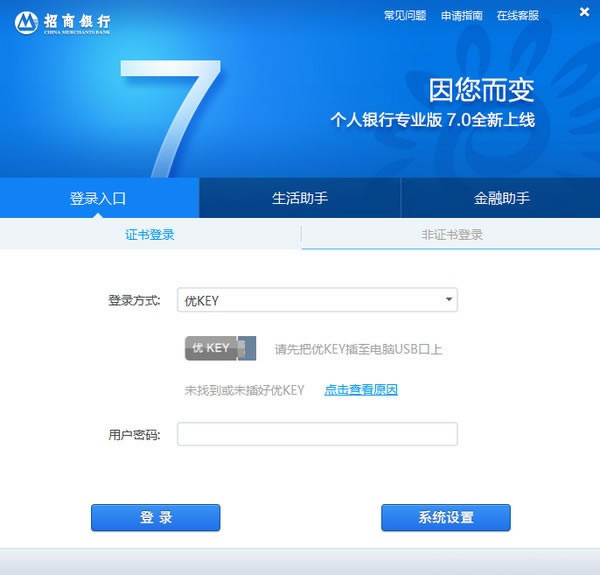Select the 金融助手 tab
This screenshot has height=575, width=600.
pos(501,198)
